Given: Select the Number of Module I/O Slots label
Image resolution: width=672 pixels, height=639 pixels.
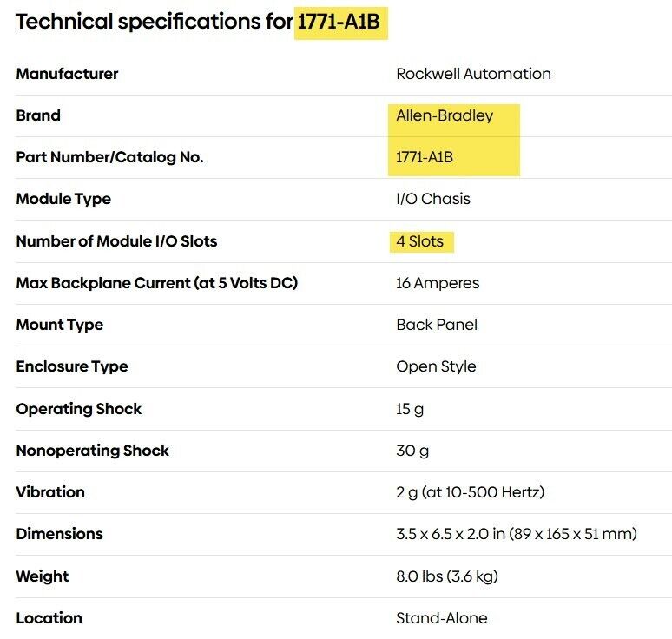Looking at the screenshot, I should click(116, 241).
